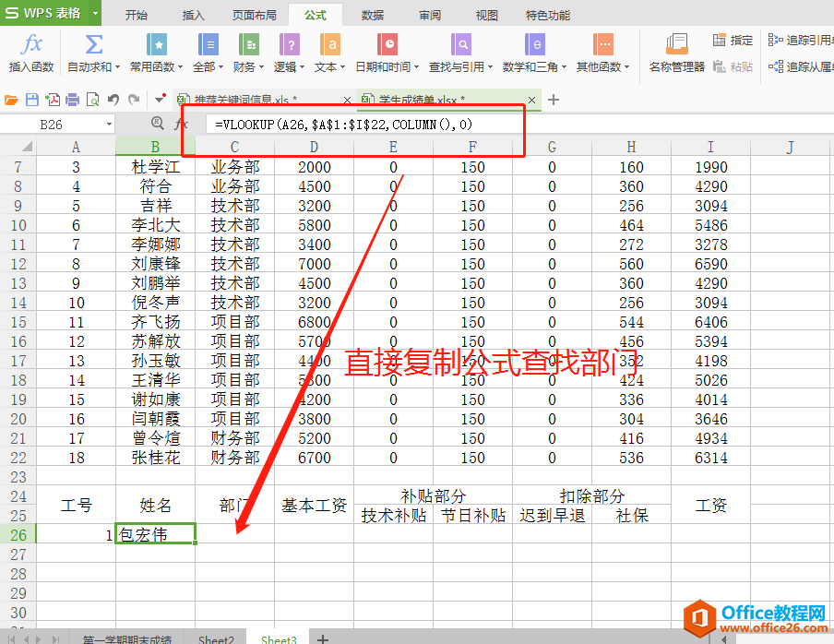Viewport: 834px width, 644px height.
Task: Add a new document tab with plus button
Action: click(x=554, y=100)
